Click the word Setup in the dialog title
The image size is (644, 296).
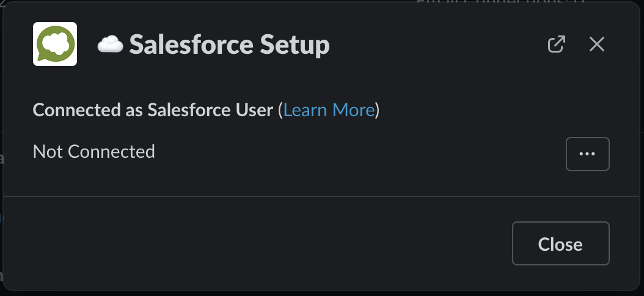point(295,45)
